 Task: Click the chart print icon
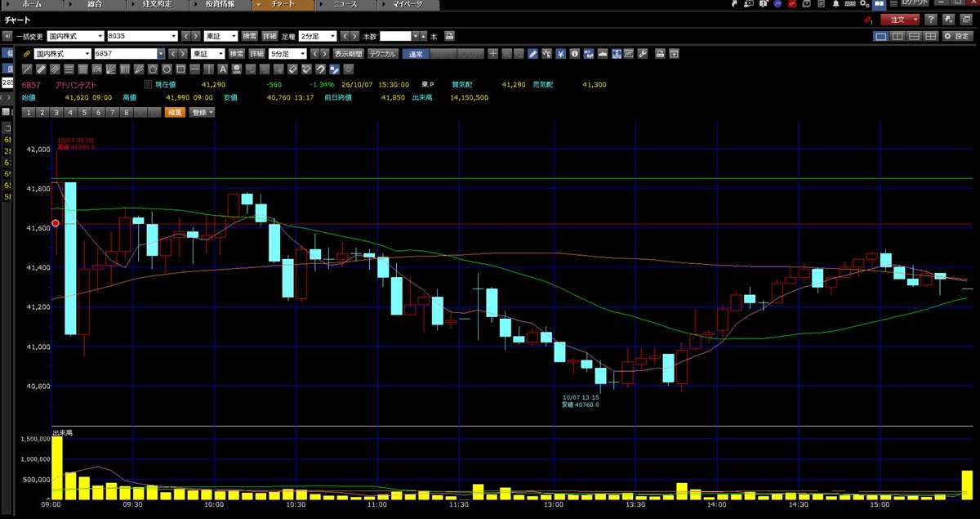pyautogui.click(x=661, y=54)
